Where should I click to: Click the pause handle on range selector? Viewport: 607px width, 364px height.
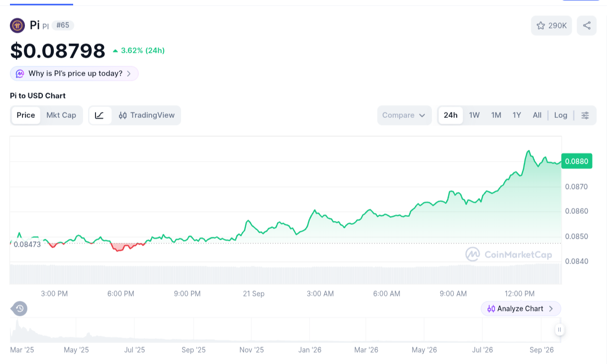pos(560,330)
